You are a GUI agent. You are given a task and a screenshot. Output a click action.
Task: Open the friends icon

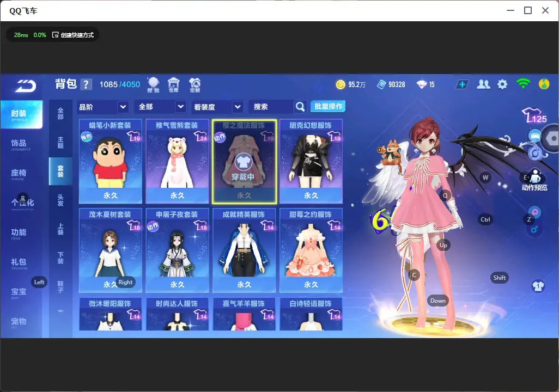pos(483,84)
